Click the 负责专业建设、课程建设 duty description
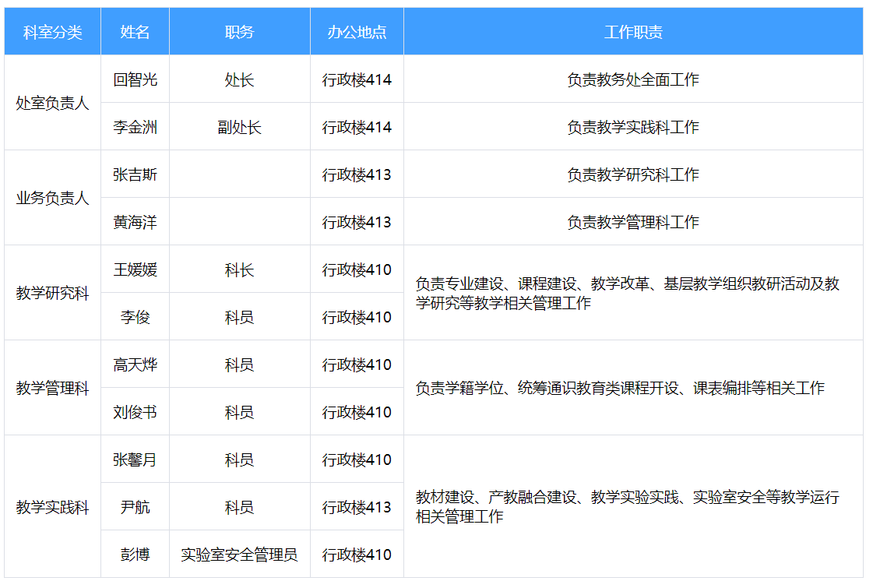Viewport: 873px width, 588px height. click(x=628, y=294)
